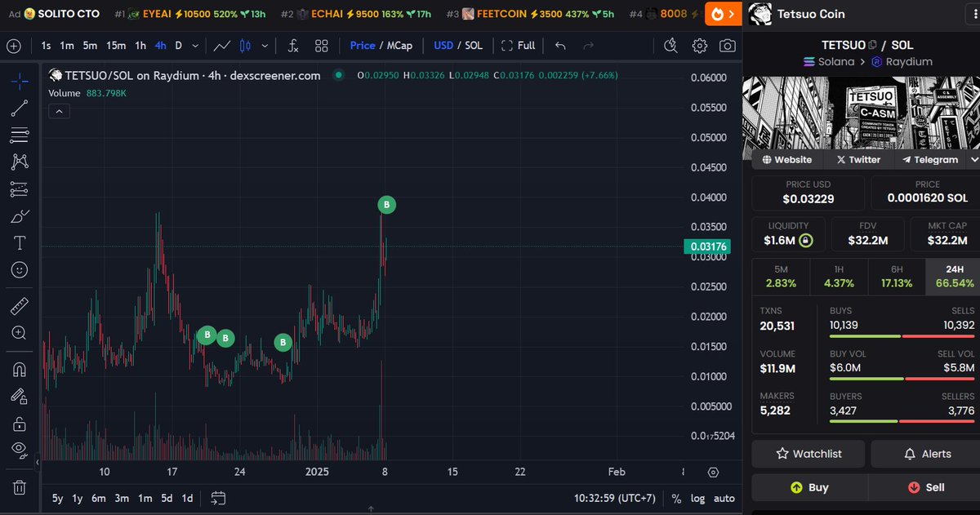Add token to Watchlist
Screen dimensions: 980x515
coord(808,454)
